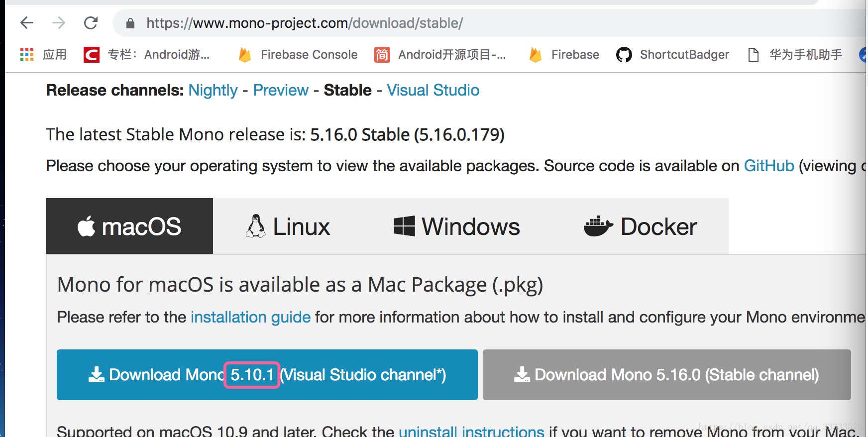Open the red C Android column bookmark
Image resolution: width=868 pixels, height=437 pixels.
(x=147, y=54)
